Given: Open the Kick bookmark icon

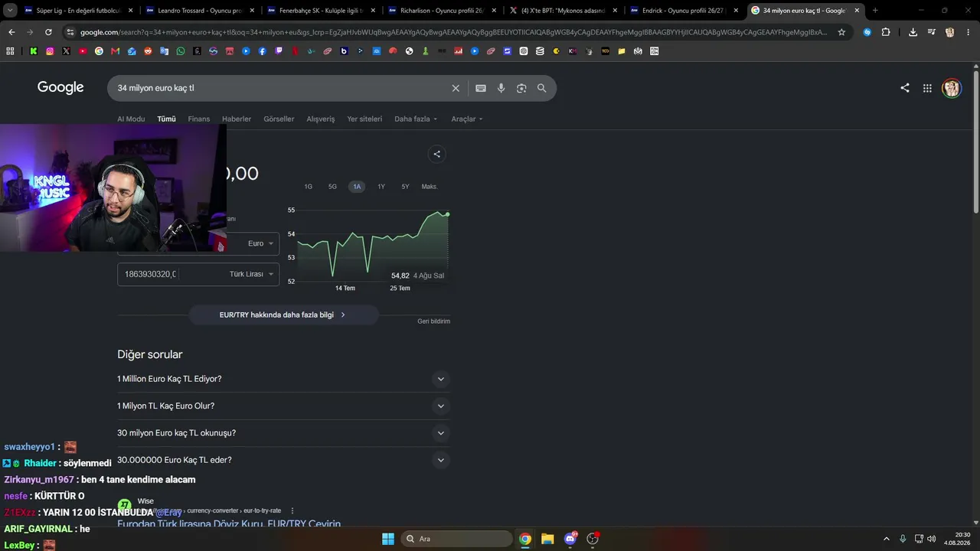Looking at the screenshot, I should point(34,51).
